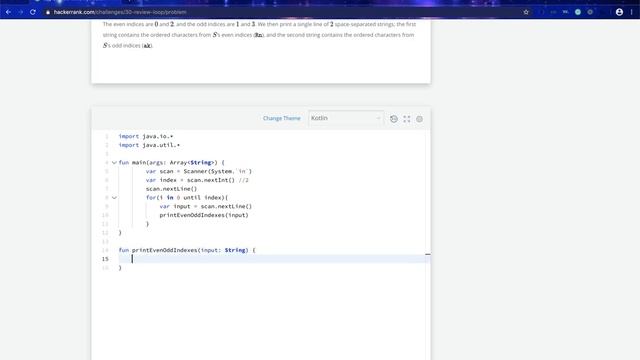
Task: Click the Scanner(System.`in`) line
Action: [199, 171]
